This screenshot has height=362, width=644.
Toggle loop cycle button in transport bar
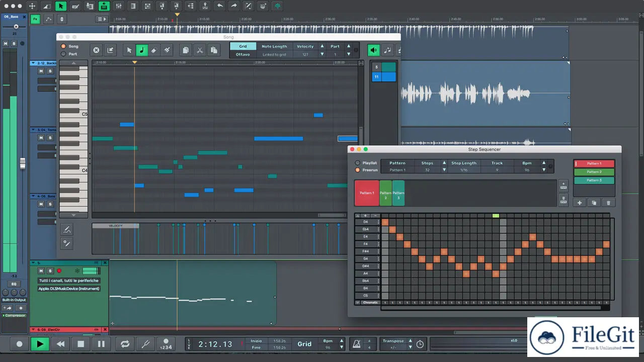tap(125, 344)
